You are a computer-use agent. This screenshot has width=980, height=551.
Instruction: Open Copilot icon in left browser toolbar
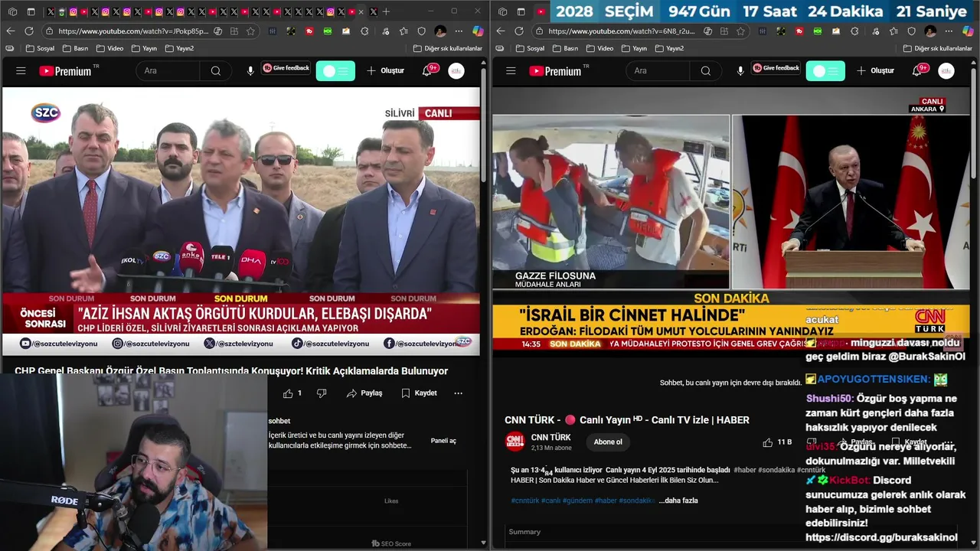point(478,31)
